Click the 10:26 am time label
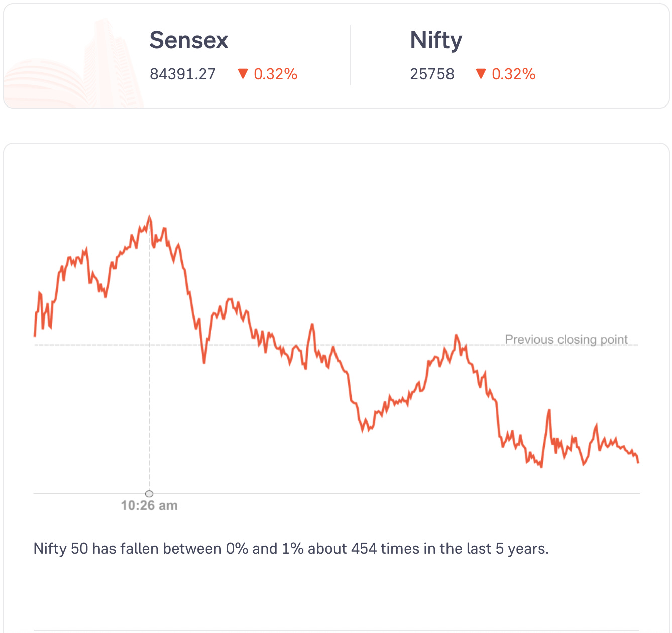672x633 pixels. coord(149,505)
